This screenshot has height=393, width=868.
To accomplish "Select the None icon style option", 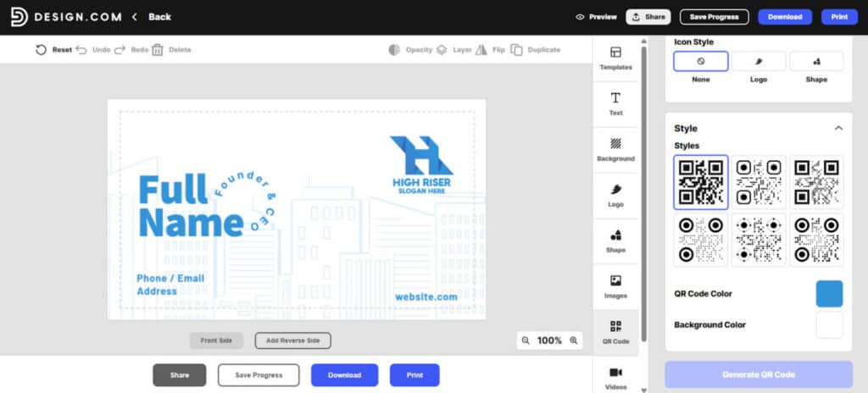I will pyautogui.click(x=700, y=62).
